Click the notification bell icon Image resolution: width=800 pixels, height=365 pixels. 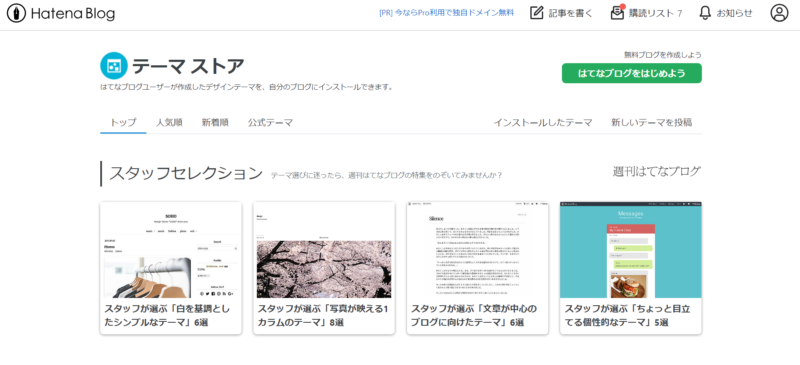pos(705,13)
